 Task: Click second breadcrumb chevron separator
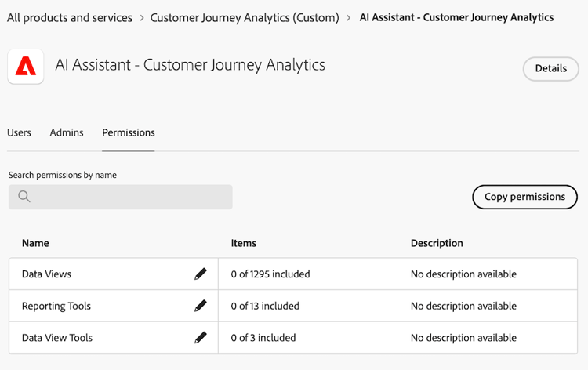349,17
